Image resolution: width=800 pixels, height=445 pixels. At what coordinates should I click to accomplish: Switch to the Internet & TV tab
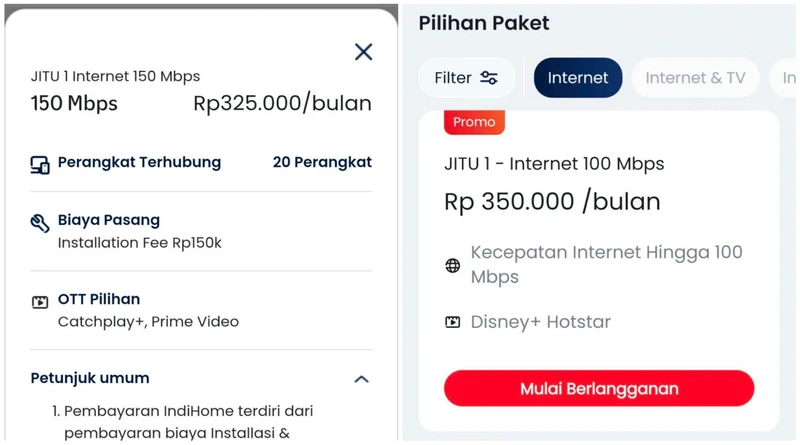(695, 78)
